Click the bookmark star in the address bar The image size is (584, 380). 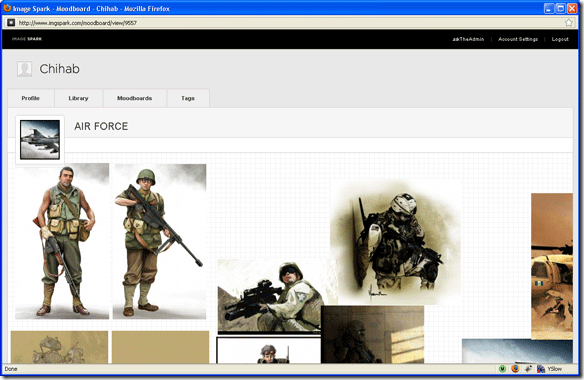tap(569, 23)
